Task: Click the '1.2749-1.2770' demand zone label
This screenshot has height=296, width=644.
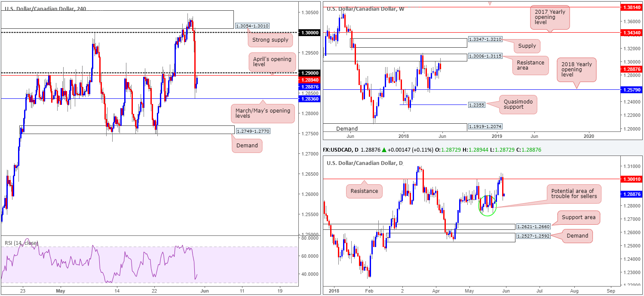Action: tap(253, 130)
